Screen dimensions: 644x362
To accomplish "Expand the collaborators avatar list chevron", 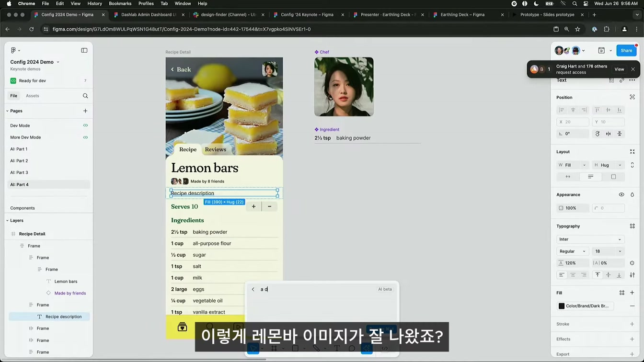I will tap(583, 50).
